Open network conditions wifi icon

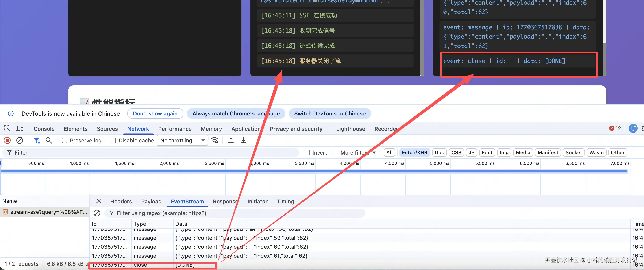[215, 141]
